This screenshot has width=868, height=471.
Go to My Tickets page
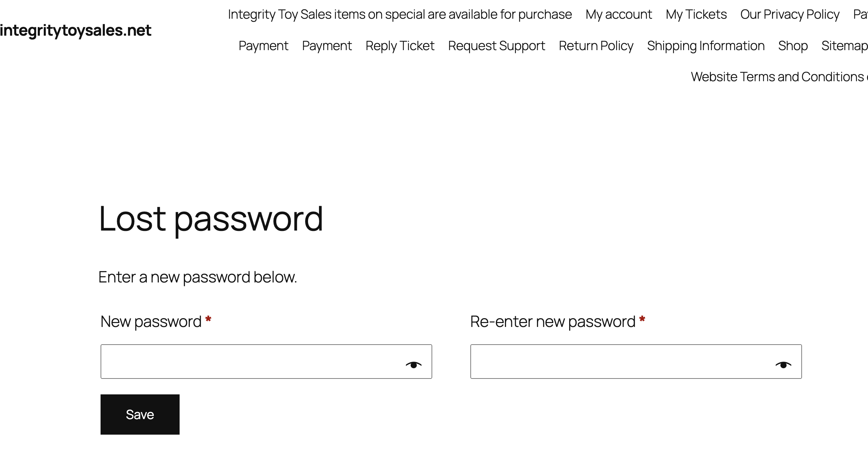tap(696, 14)
